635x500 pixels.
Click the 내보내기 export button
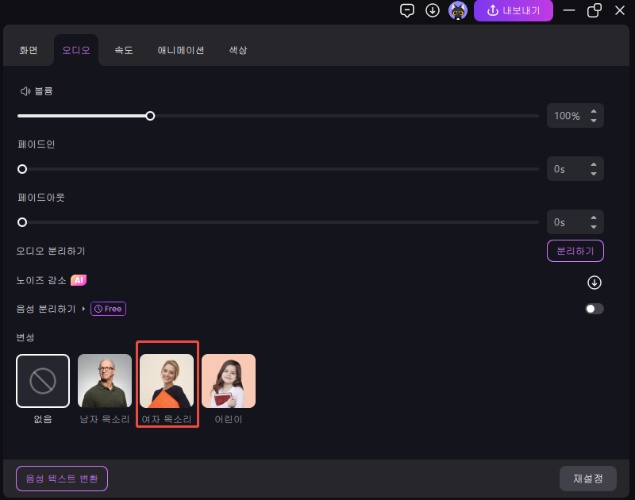click(x=513, y=11)
